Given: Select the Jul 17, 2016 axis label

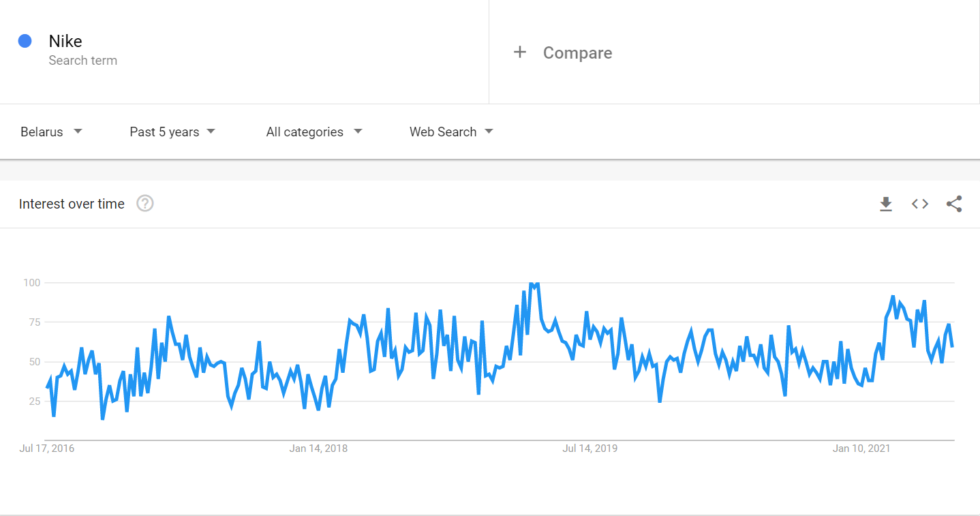Looking at the screenshot, I should pos(47,449).
